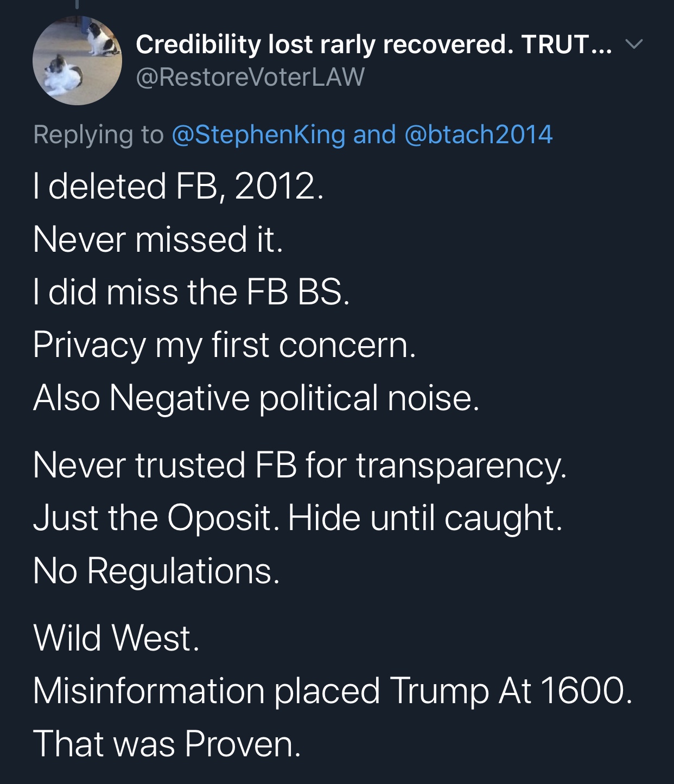
Task: Click the 'That was Proven.' text
Action: [167, 743]
